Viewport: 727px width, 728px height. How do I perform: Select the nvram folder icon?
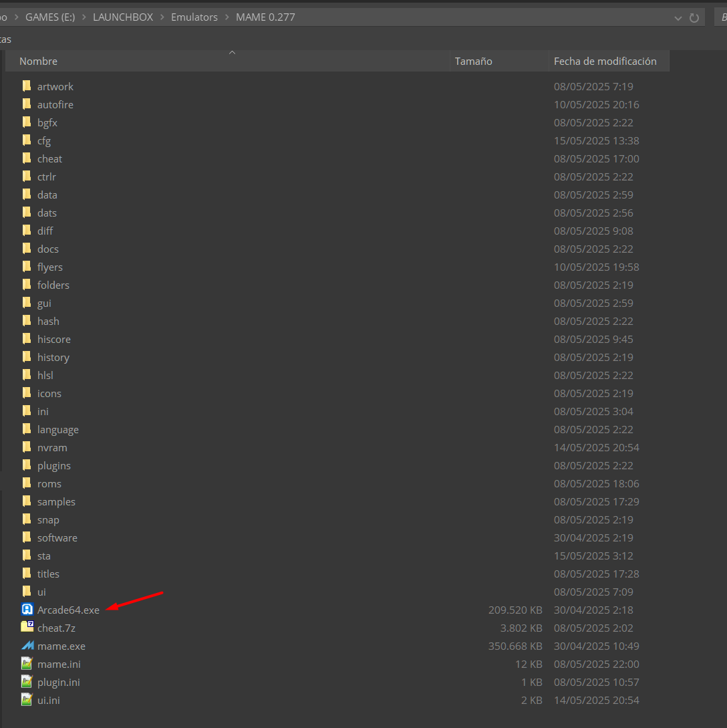27,447
